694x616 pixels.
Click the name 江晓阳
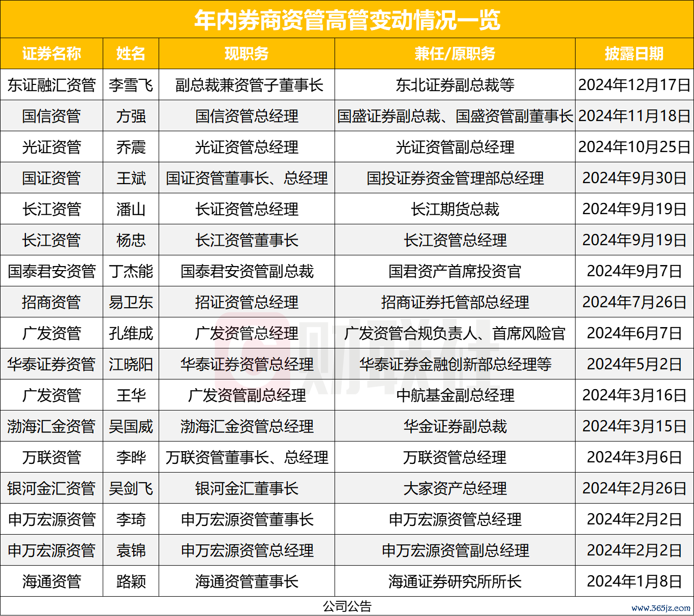click(x=131, y=364)
